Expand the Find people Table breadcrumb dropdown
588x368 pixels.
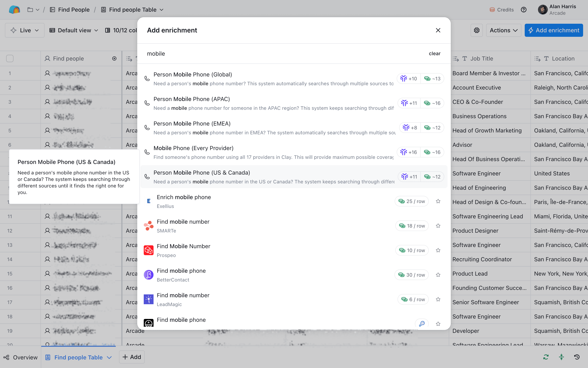pyautogui.click(x=161, y=10)
